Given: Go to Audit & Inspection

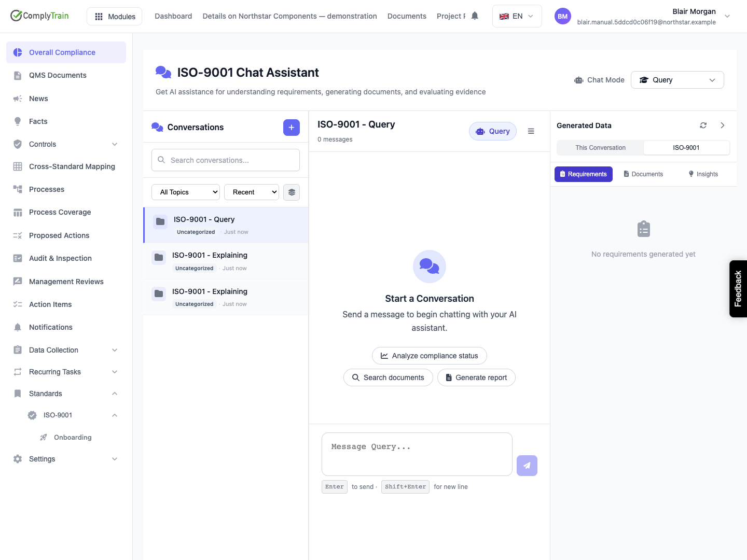Looking at the screenshot, I should (x=66, y=258).
